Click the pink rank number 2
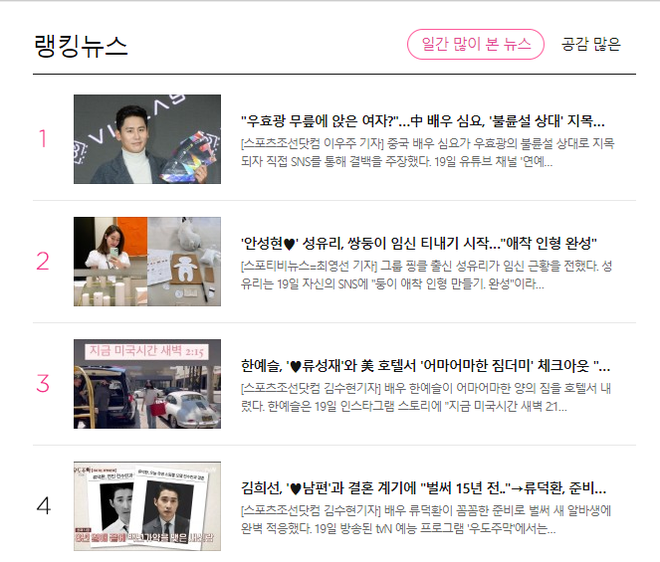This screenshot has width=660, height=562. tap(43, 261)
